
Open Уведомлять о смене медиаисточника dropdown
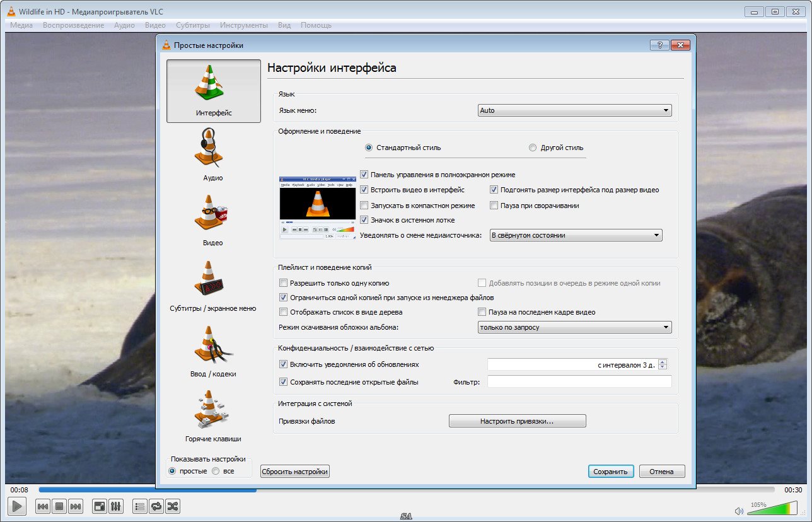pyautogui.click(x=576, y=235)
